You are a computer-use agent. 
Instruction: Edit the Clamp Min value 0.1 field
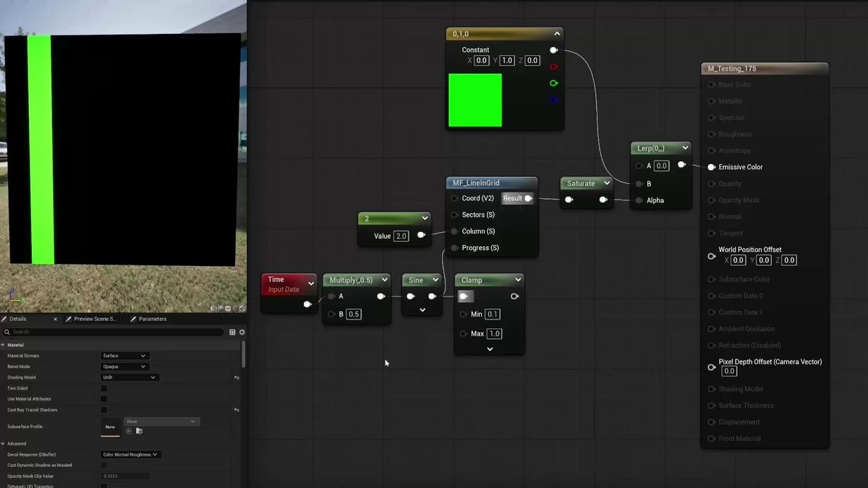point(493,314)
